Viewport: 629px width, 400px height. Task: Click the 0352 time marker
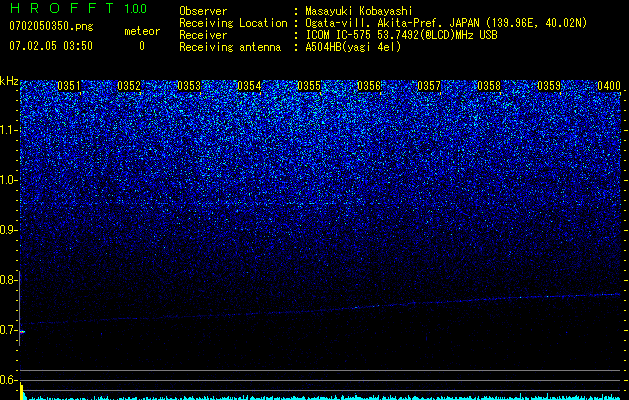coord(129,86)
